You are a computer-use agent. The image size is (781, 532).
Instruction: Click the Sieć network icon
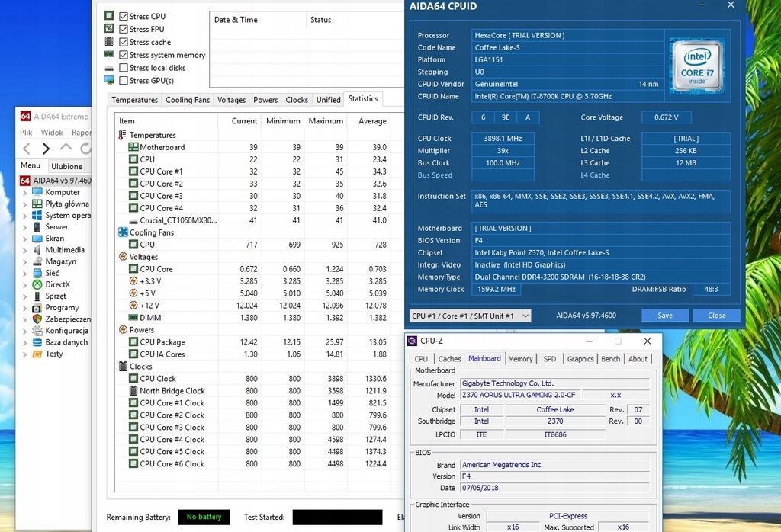coord(37,273)
